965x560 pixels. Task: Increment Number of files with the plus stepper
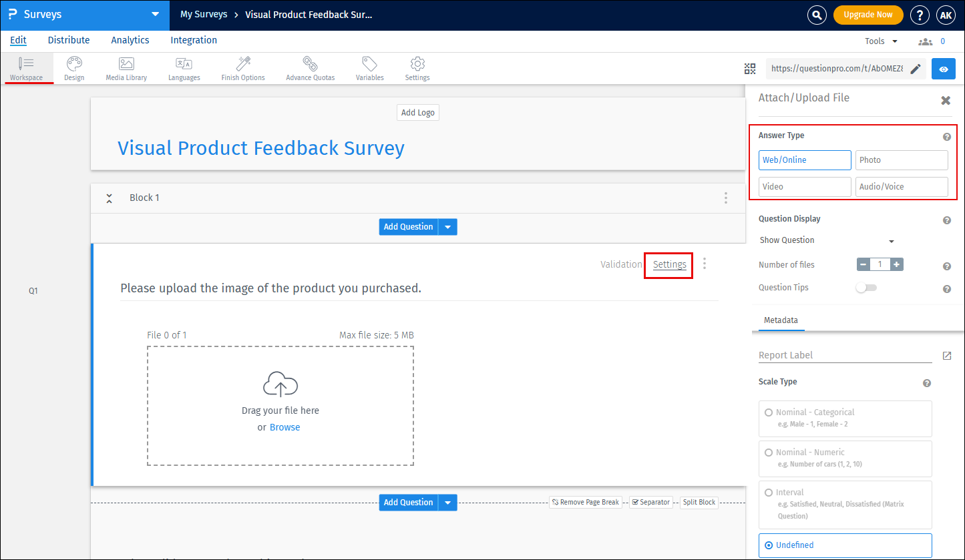896,264
